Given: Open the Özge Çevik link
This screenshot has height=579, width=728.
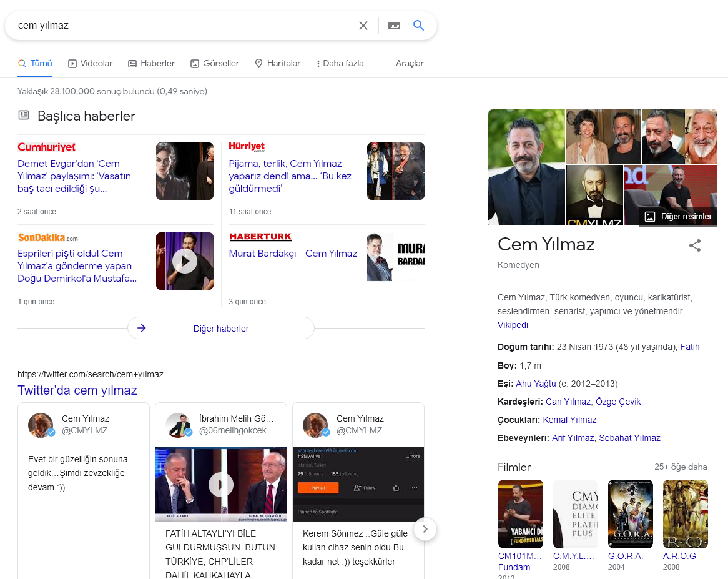Looking at the screenshot, I should pos(618,402).
